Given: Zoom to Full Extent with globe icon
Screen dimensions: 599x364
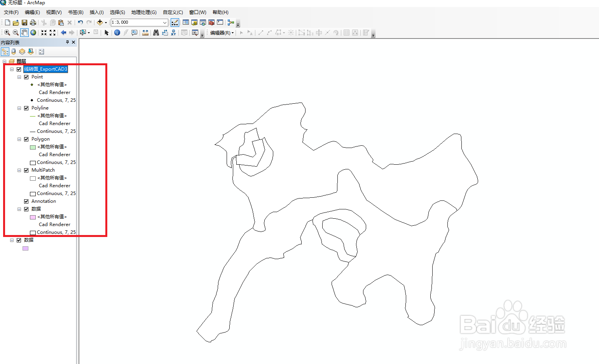Looking at the screenshot, I should tap(33, 33).
